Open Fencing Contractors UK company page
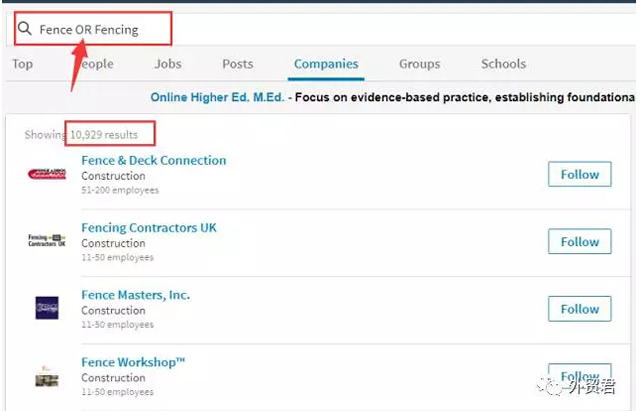The width and height of the screenshot is (640, 411). point(148,227)
